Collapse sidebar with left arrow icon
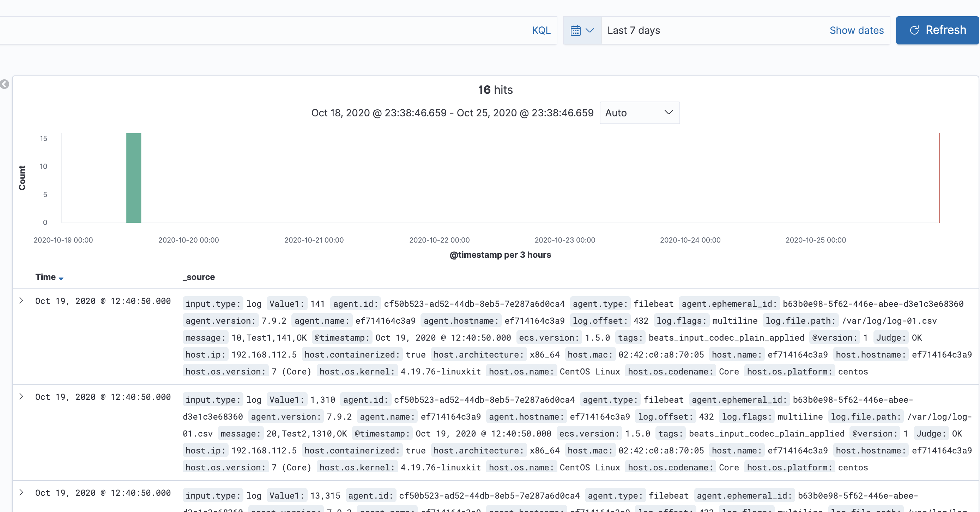 pos(5,84)
